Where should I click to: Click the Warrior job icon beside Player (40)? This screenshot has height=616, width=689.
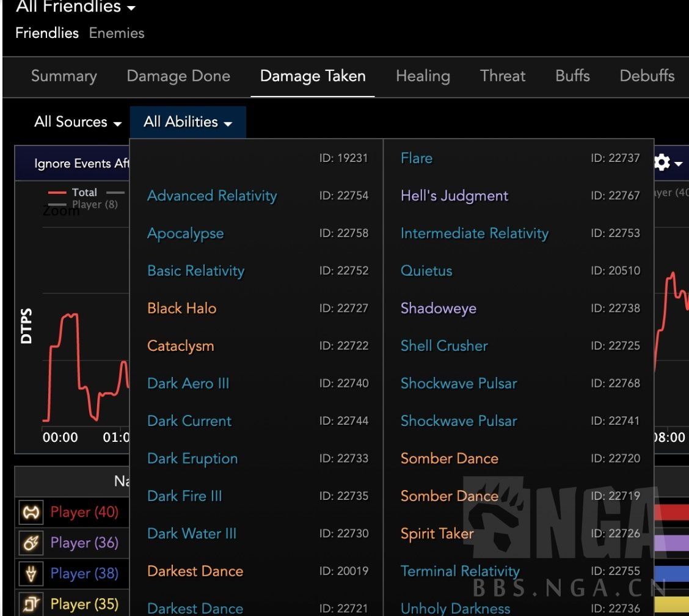tap(31, 512)
